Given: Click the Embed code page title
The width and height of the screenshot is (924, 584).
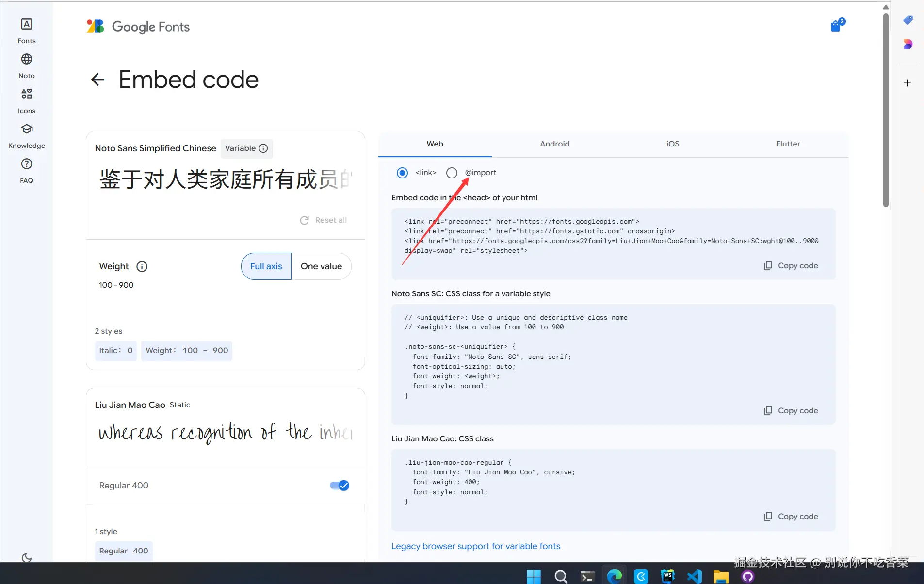Looking at the screenshot, I should click(x=189, y=80).
